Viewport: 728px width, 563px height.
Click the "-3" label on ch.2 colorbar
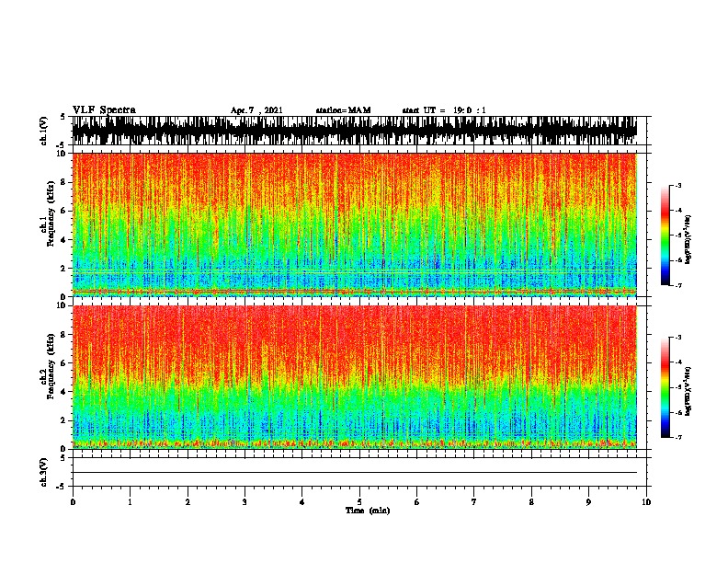[x=677, y=338]
